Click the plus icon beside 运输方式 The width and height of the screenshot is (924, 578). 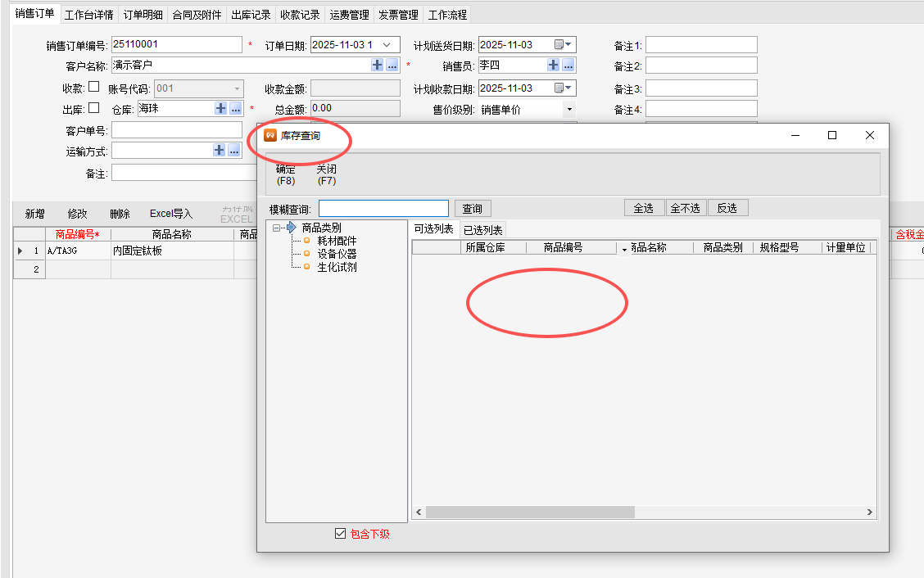click(220, 151)
